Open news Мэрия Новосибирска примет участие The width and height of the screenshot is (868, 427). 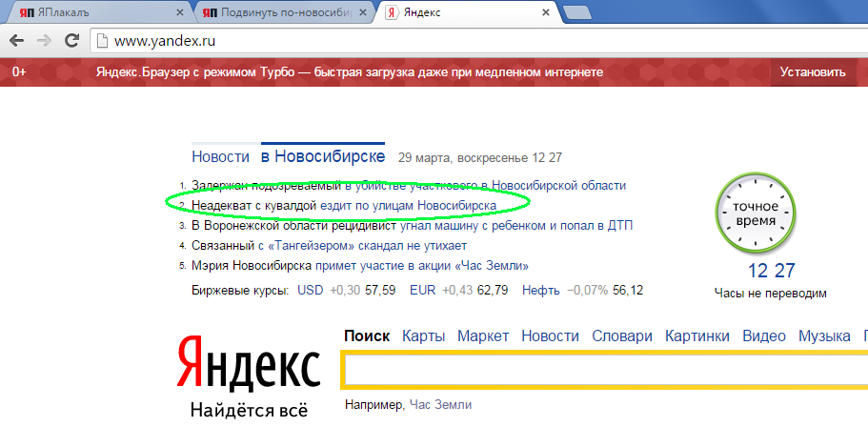coord(360,265)
